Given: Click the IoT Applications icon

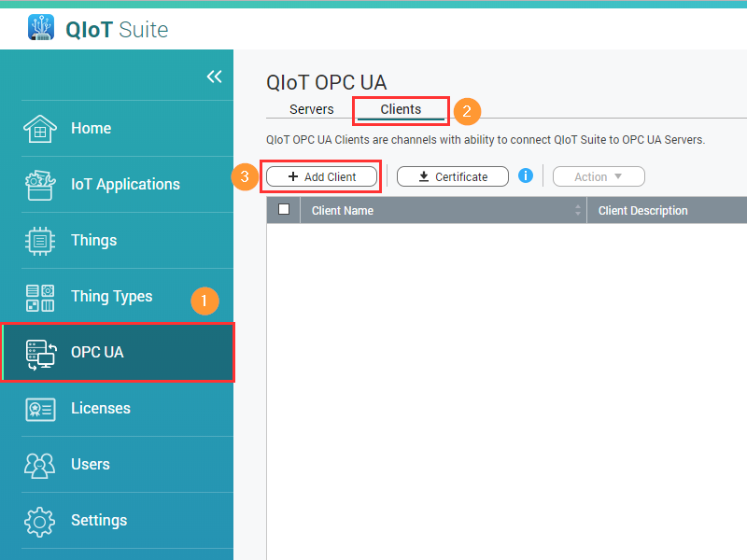Looking at the screenshot, I should coord(40,185).
